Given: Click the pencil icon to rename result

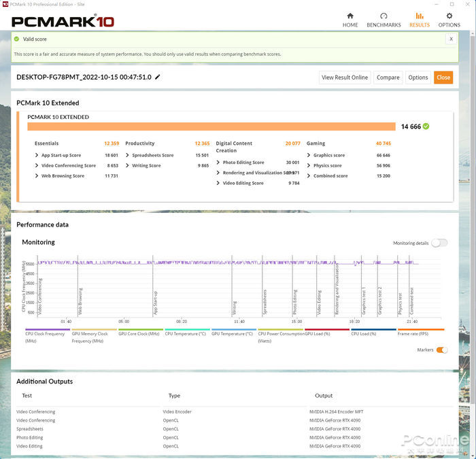Looking at the screenshot, I should tap(158, 78).
